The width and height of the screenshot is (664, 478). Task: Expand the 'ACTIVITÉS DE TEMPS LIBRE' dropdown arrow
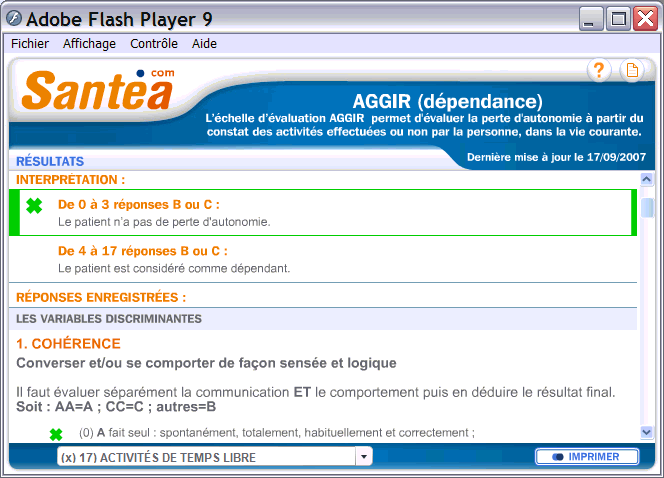[364, 457]
